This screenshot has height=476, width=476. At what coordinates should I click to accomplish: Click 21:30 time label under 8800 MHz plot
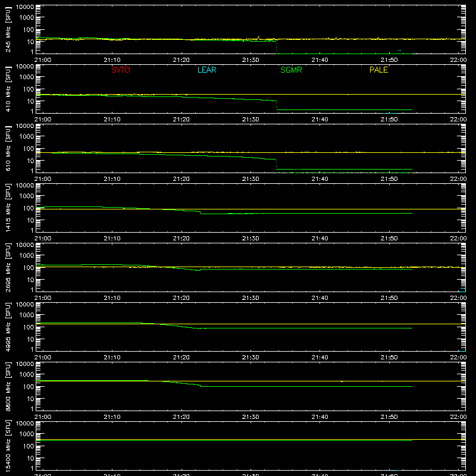[250, 417]
